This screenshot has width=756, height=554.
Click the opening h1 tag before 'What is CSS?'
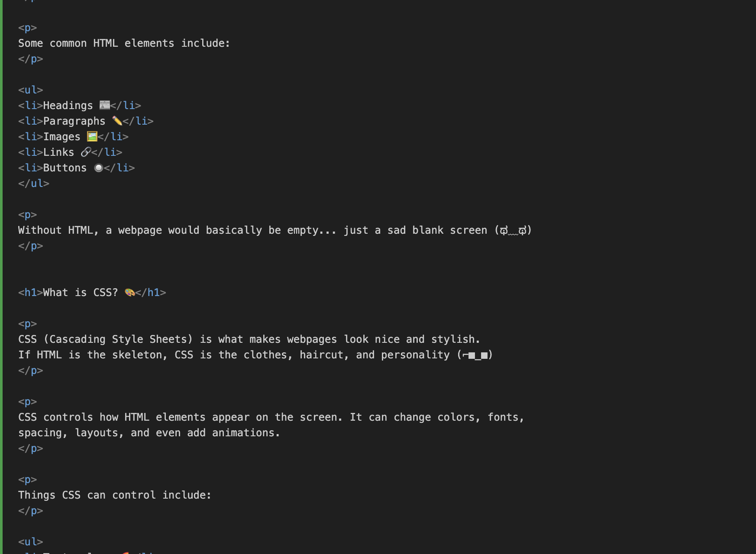tap(30, 293)
